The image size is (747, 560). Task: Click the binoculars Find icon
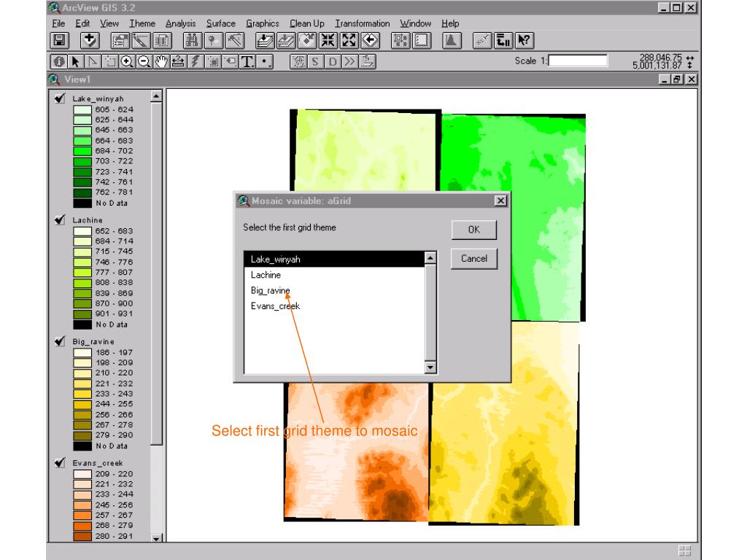[x=192, y=41]
